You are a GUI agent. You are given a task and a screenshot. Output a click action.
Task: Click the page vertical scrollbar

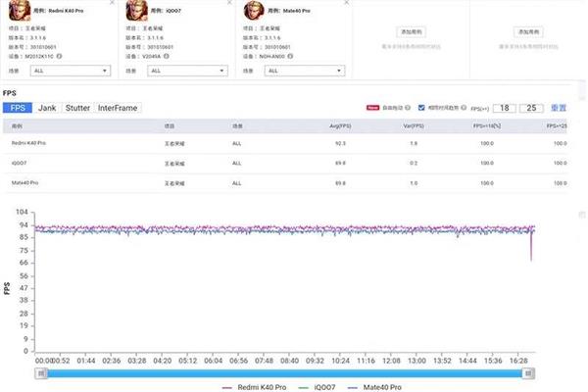pyautogui.click(x=583, y=90)
